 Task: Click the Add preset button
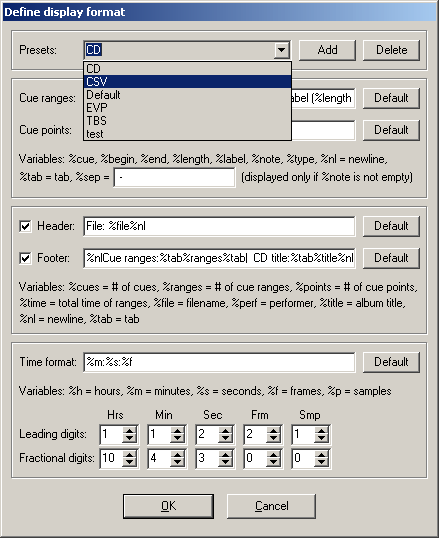[327, 50]
